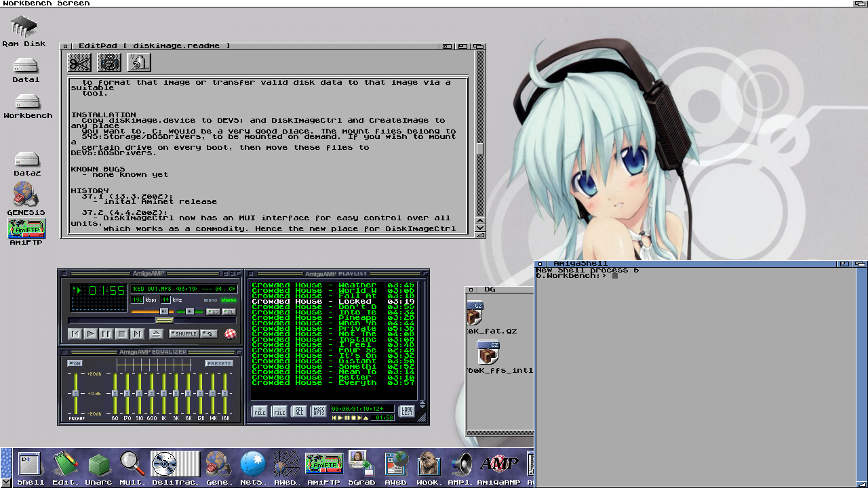The image size is (868, 488).
Task: Open DeliTracker from the dock
Action: coord(176,468)
